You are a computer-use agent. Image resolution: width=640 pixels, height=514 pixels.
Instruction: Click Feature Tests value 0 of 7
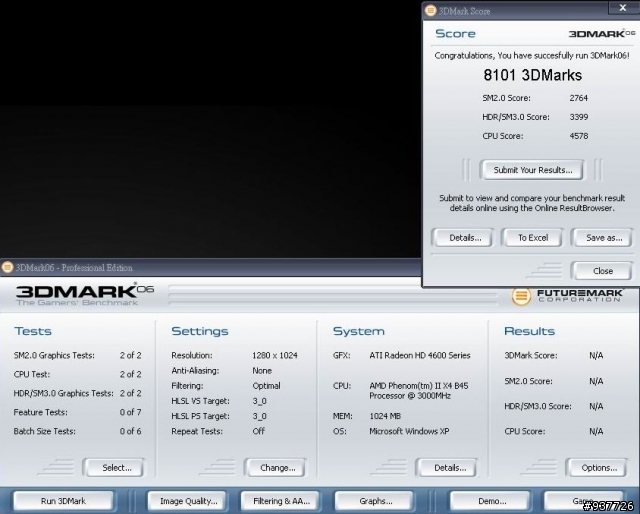(131, 412)
